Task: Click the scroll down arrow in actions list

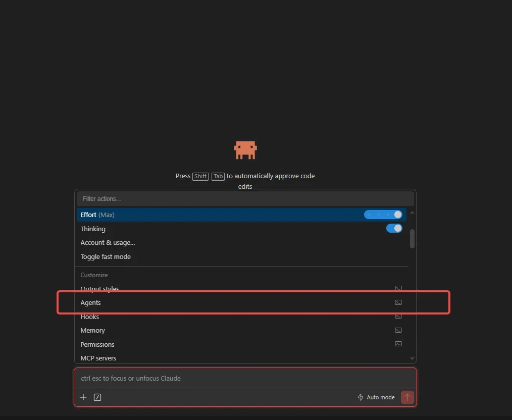Action: (412, 358)
